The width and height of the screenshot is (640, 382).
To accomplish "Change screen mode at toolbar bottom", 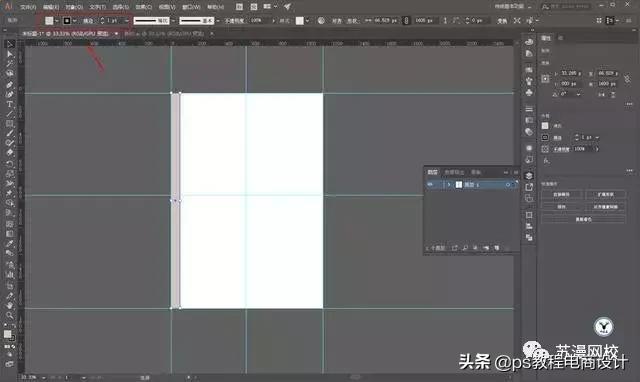I will coord(10,364).
